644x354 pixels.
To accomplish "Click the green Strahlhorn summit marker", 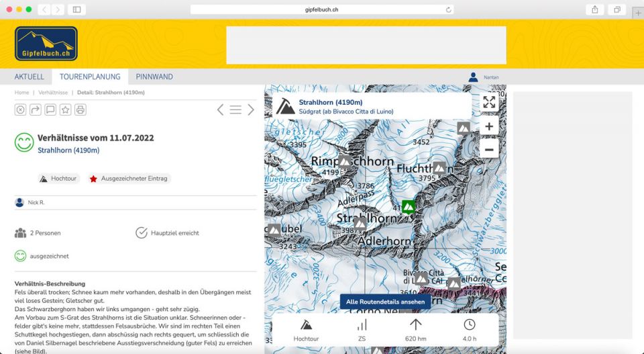I will point(408,206).
